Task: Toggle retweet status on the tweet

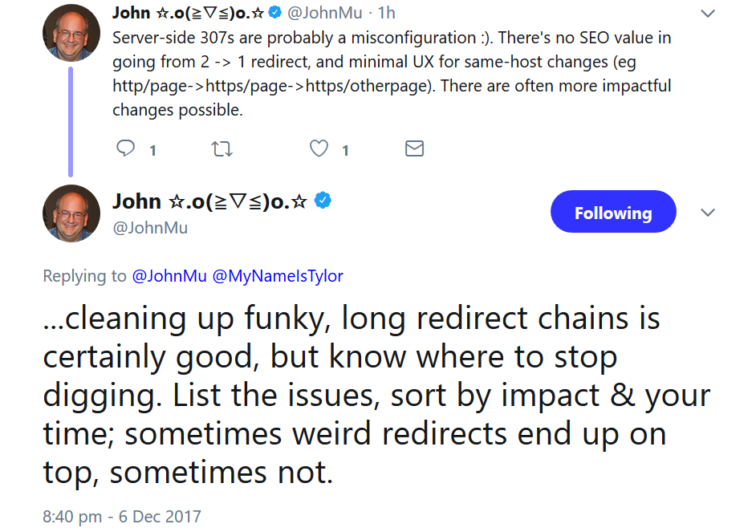Action: click(x=222, y=148)
